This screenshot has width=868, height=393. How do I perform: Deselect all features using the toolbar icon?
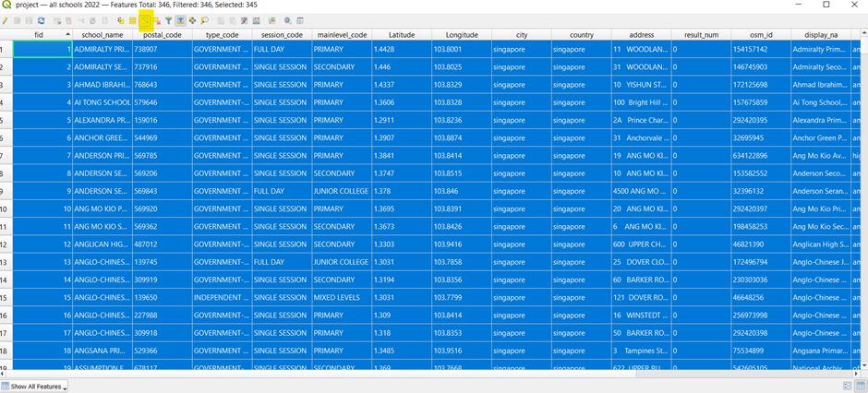click(157, 20)
